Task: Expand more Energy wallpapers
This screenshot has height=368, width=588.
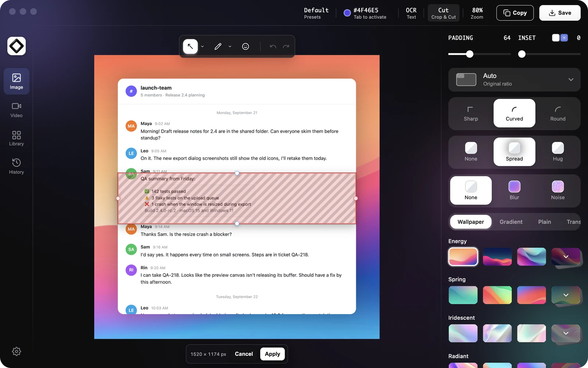Action: (566, 256)
